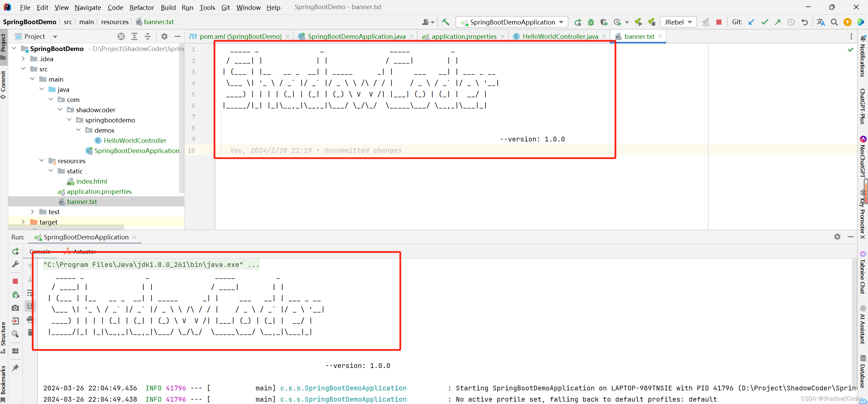Open the Refactor menu

142,7
